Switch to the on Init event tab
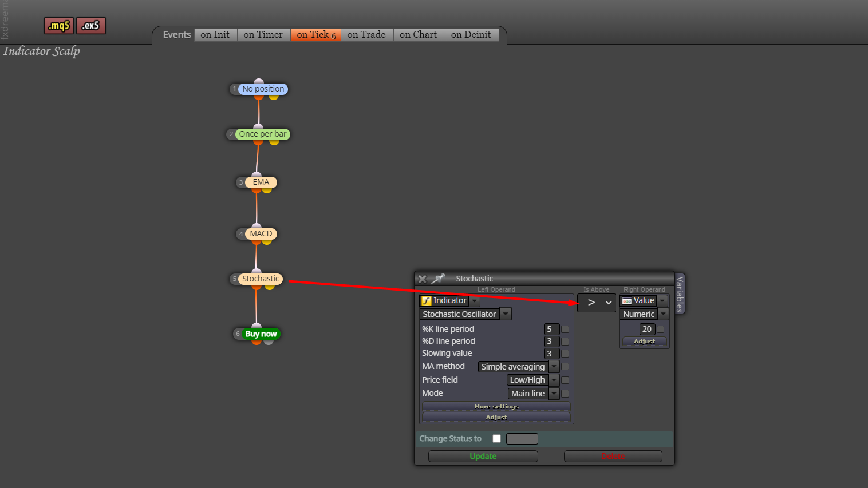 click(x=215, y=35)
